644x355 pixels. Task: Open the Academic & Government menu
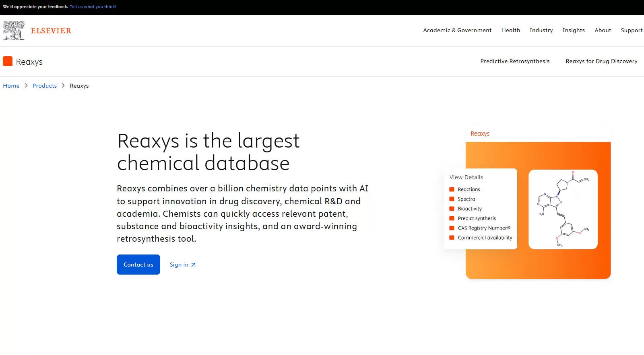pyautogui.click(x=457, y=30)
